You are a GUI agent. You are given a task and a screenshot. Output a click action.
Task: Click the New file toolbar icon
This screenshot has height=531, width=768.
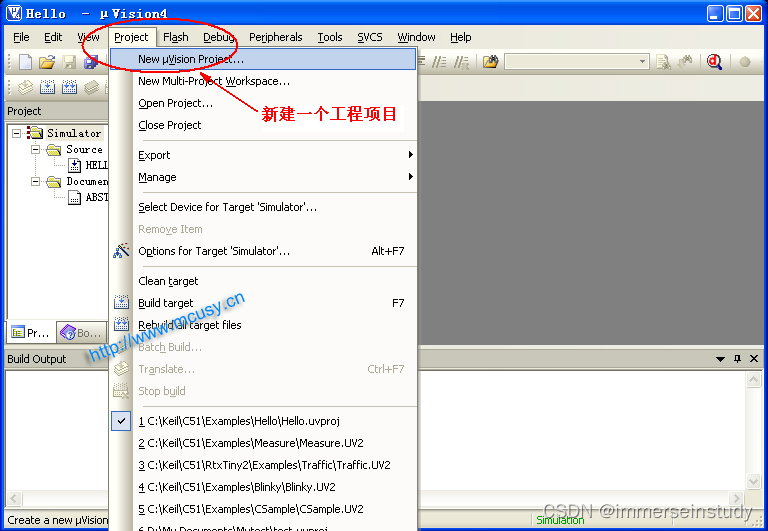click(25, 62)
